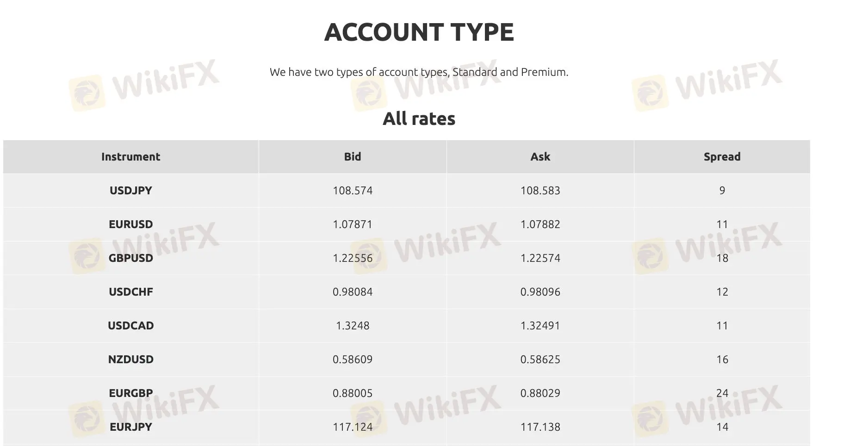
Task: Click the USDJPY spread value 9
Action: click(722, 191)
